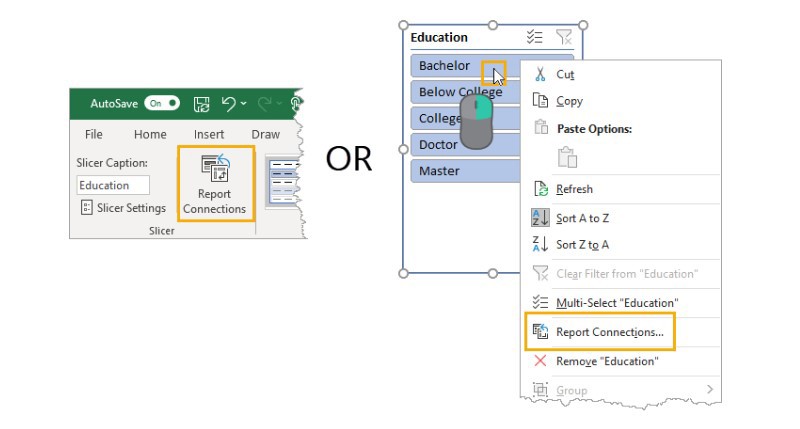Expand the Group submenu arrow
The image size is (800, 429).
point(710,389)
